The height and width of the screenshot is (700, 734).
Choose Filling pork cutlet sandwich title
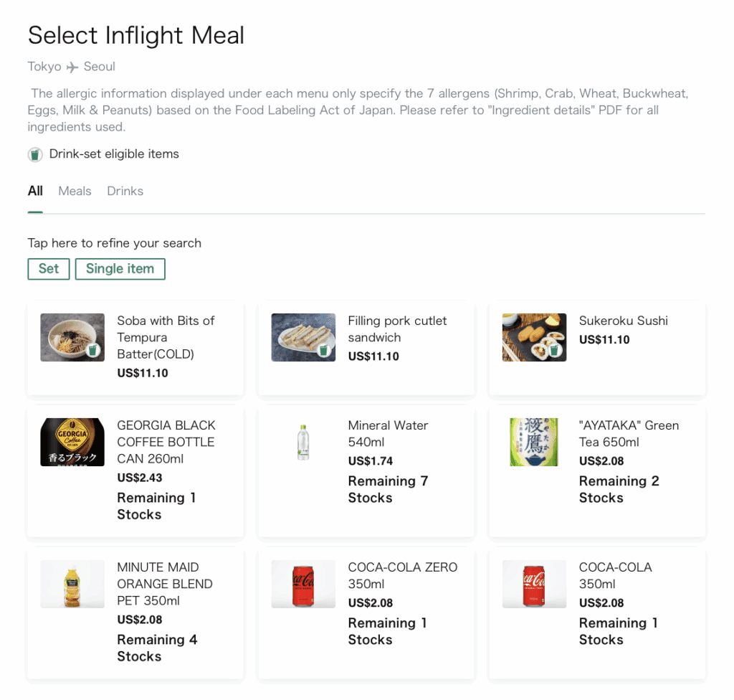tap(397, 329)
